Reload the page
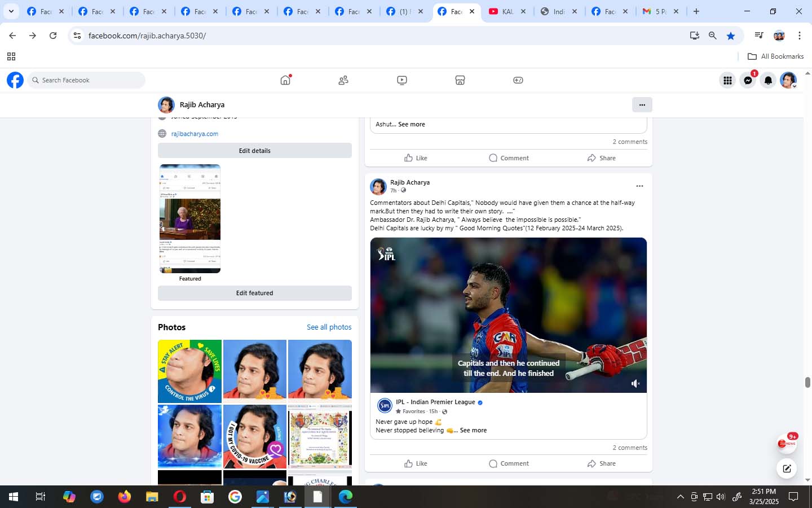Screen dimensions: 812x508 coord(53,36)
